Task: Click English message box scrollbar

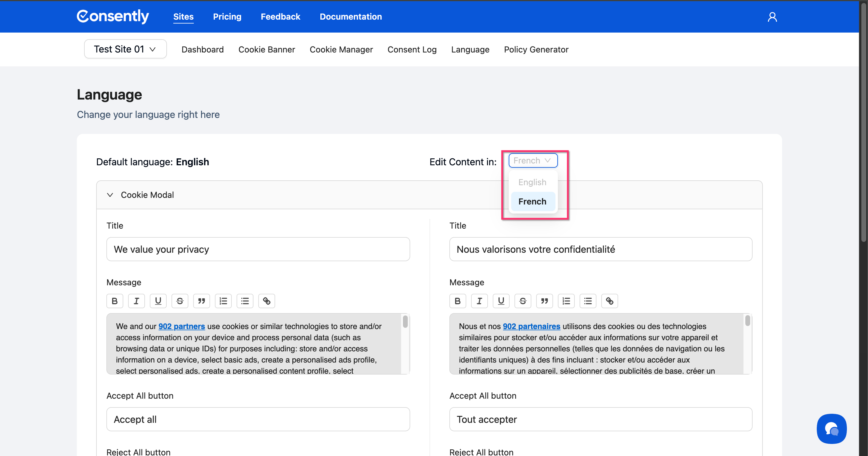Action: (405, 321)
